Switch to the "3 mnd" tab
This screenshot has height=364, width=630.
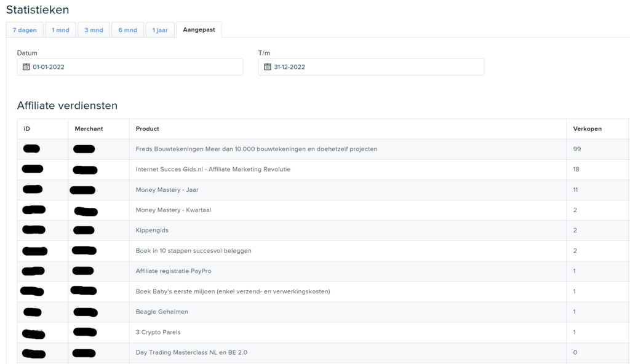coord(94,30)
